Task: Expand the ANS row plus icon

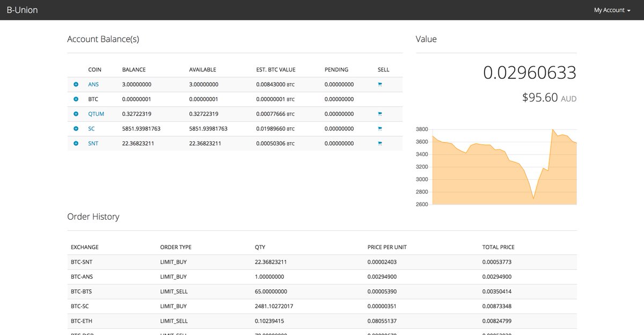Action: click(x=76, y=84)
